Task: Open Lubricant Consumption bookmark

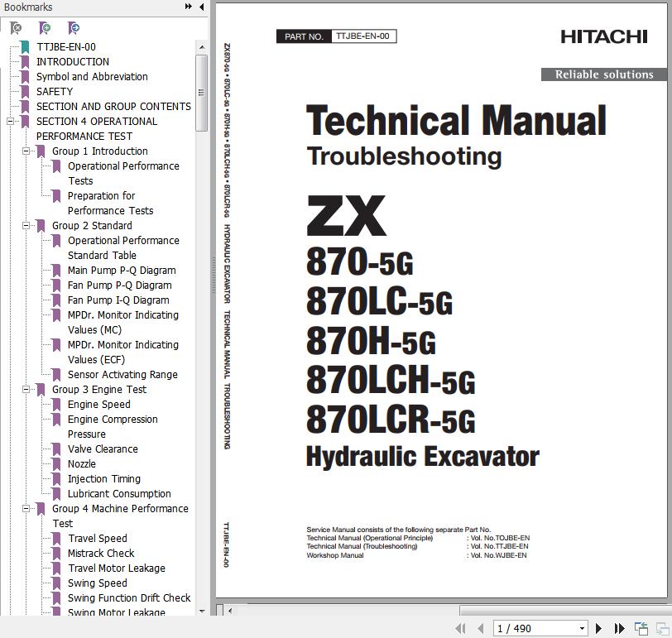Action: [119, 494]
